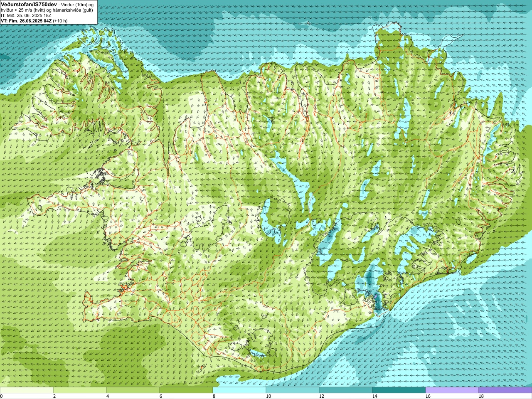Screen dimensions: 532x399
Task: Click the legend scale label "18"
Action: click(x=481, y=396)
